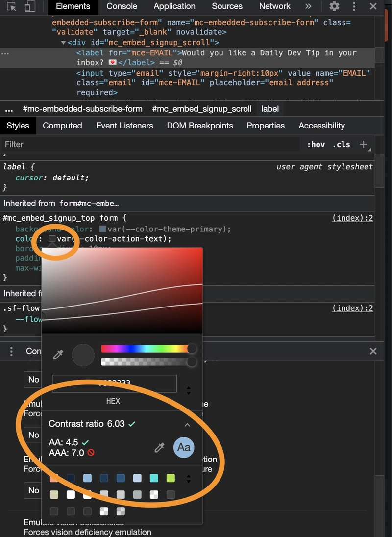Screen dimensions: 392x537
Task: Click the background eyedropper in the Contrast ratio section
Action: [x=159, y=447]
